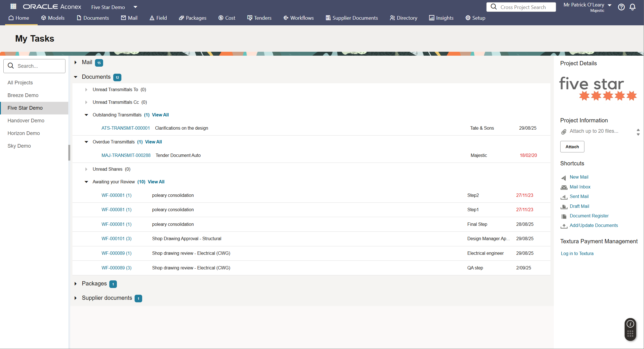Screen dimensions: 644x349
Task: Open Five Star Demo project dropdown
Action: coord(135,7)
